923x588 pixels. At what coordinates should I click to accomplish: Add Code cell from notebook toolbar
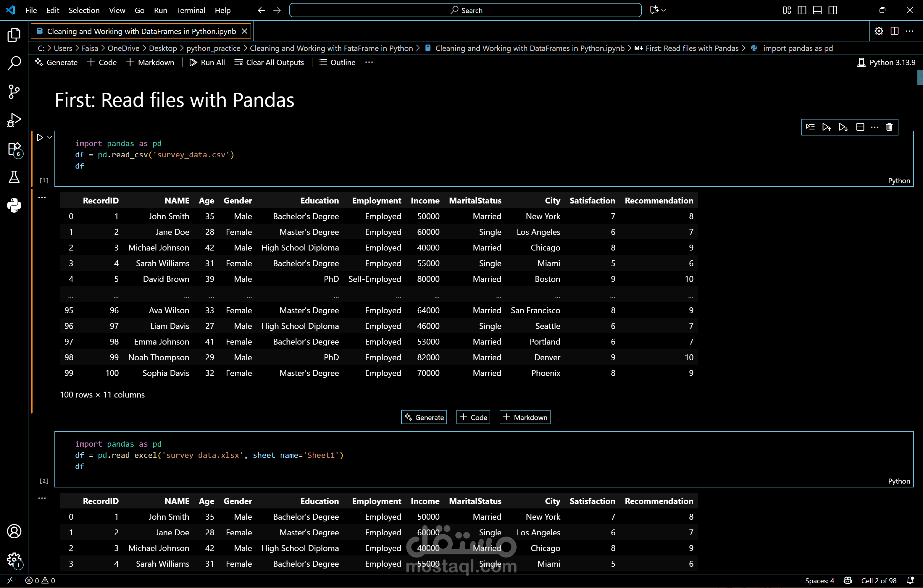[x=102, y=62]
